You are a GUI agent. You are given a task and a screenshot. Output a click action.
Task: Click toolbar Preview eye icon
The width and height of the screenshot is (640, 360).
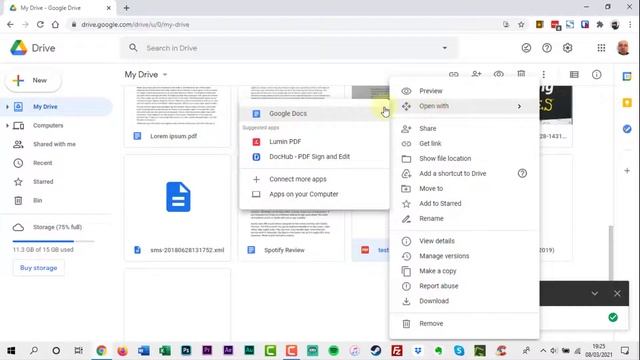pos(498,75)
